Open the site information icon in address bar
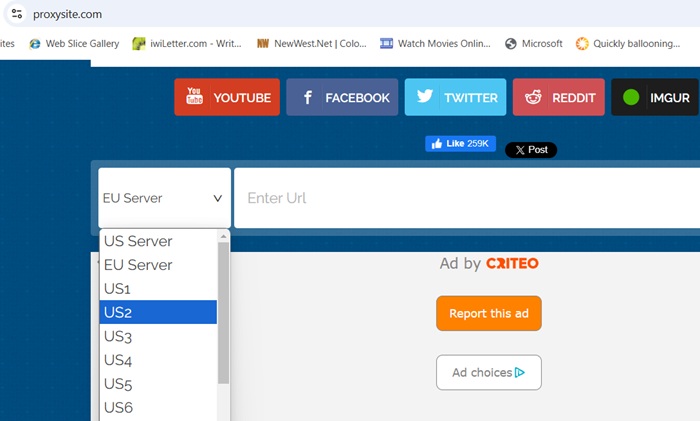Image resolution: width=700 pixels, height=421 pixels. click(17, 14)
